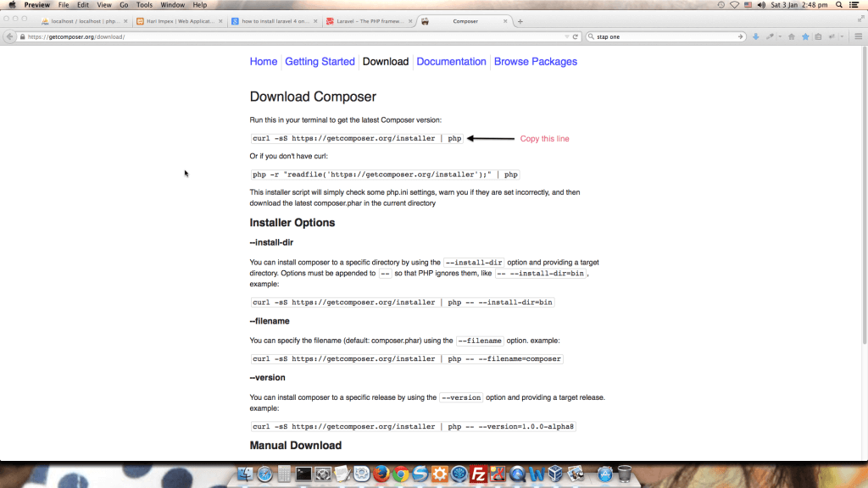This screenshot has width=868, height=488.
Task: Open the browser hamburger menu
Action: tap(859, 36)
